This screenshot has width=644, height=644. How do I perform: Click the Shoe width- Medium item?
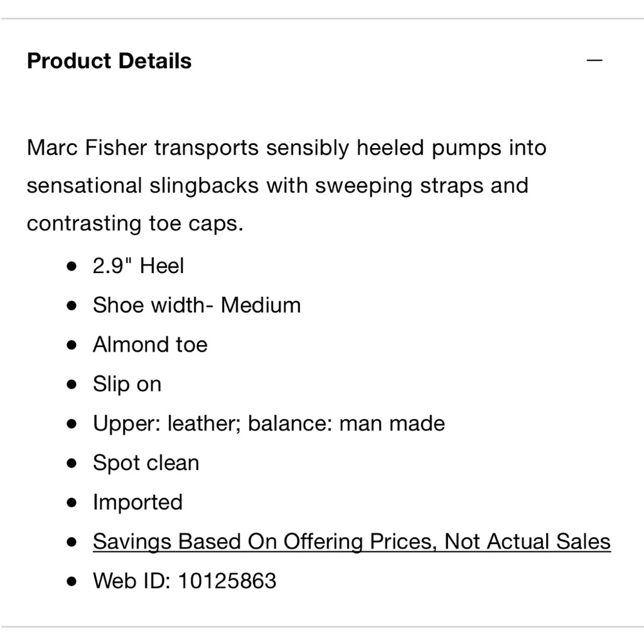click(196, 305)
